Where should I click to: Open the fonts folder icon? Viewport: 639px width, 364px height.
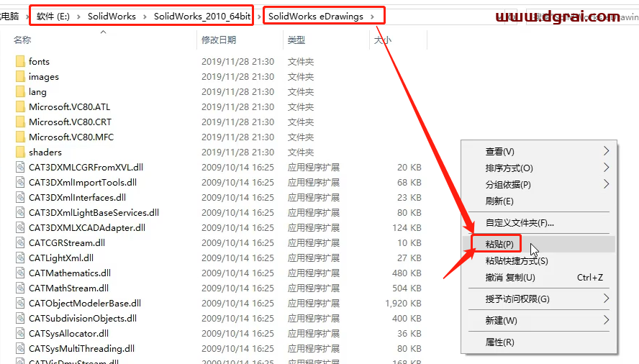[20, 62]
